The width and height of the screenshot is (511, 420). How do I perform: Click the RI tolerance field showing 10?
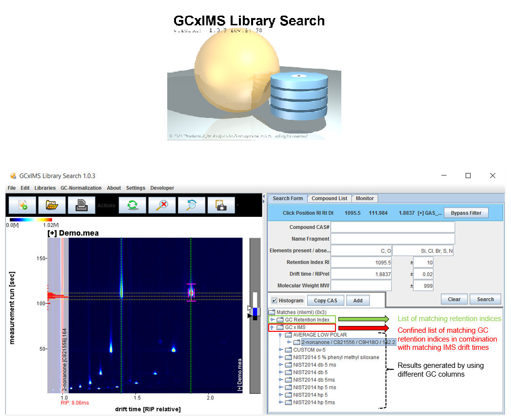(423, 263)
